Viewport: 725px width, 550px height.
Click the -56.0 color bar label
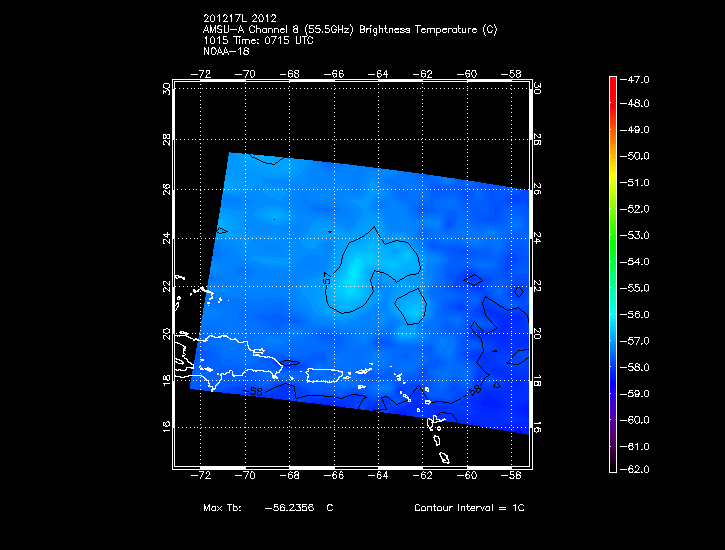(634, 314)
